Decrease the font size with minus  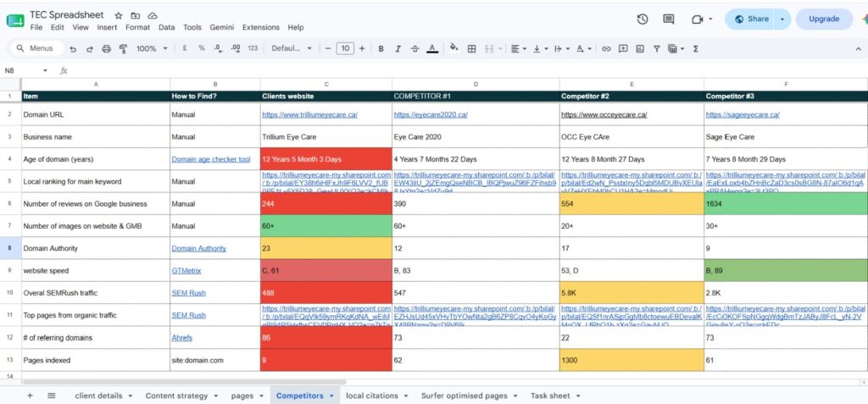[328, 49]
